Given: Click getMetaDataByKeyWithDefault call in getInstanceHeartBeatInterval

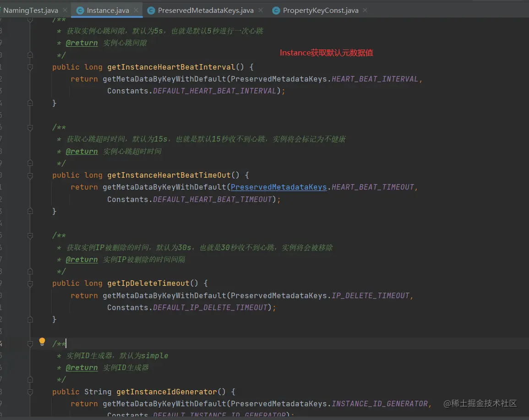Looking at the screenshot, I should (164, 79).
